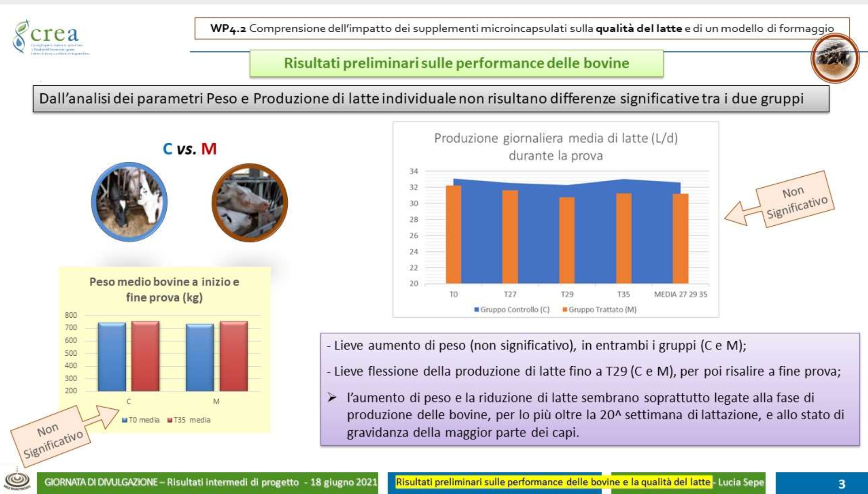Click the red T35 media legend marker
The width and height of the screenshot is (868, 494).
[x=170, y=420]
